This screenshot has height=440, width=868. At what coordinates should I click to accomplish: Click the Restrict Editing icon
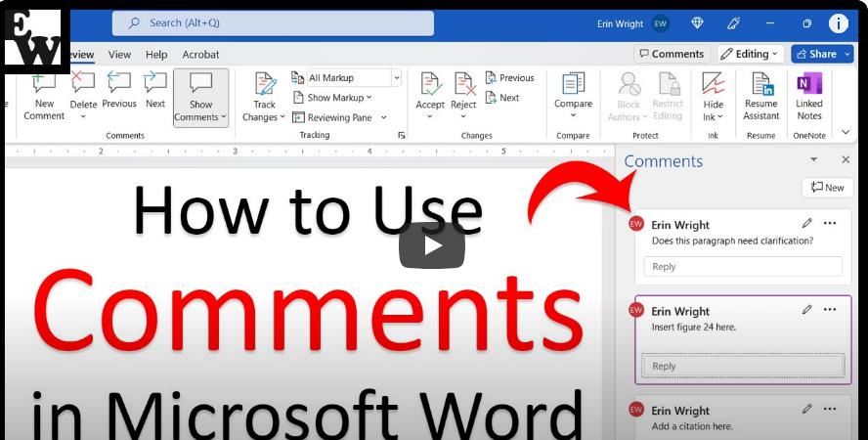[669, 83]
